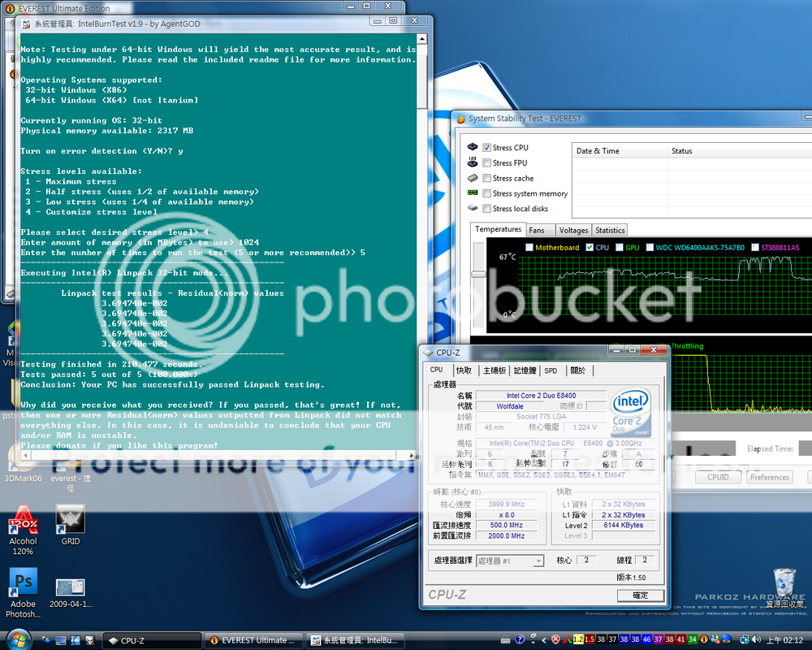Open the Recycle Bin on the desktop

click(x=784, y=587)
